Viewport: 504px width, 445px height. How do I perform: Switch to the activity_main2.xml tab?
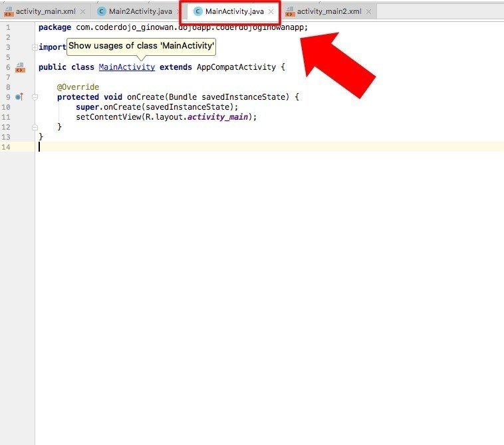329,11
